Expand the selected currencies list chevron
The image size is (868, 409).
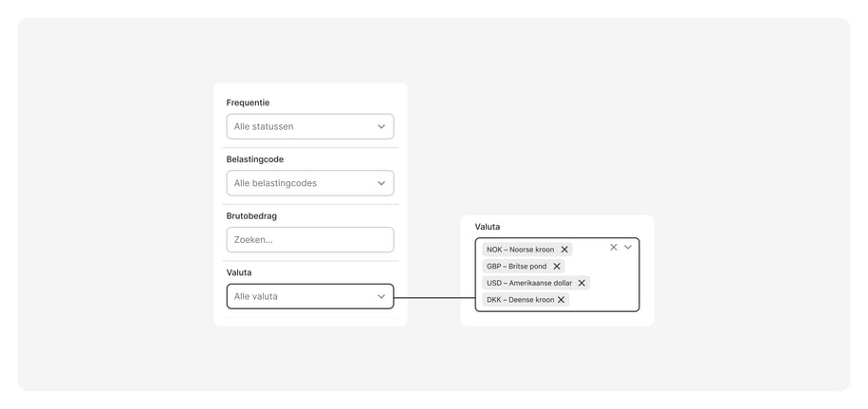[628, 248]
